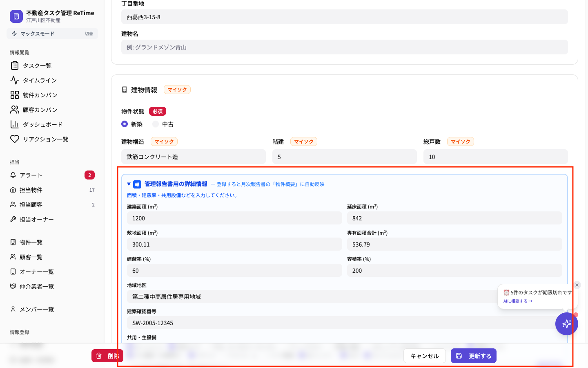The width and height of the screenshot is (588, 368).
Task: Select the 新築 radio button
Action: tap(125, 124)
